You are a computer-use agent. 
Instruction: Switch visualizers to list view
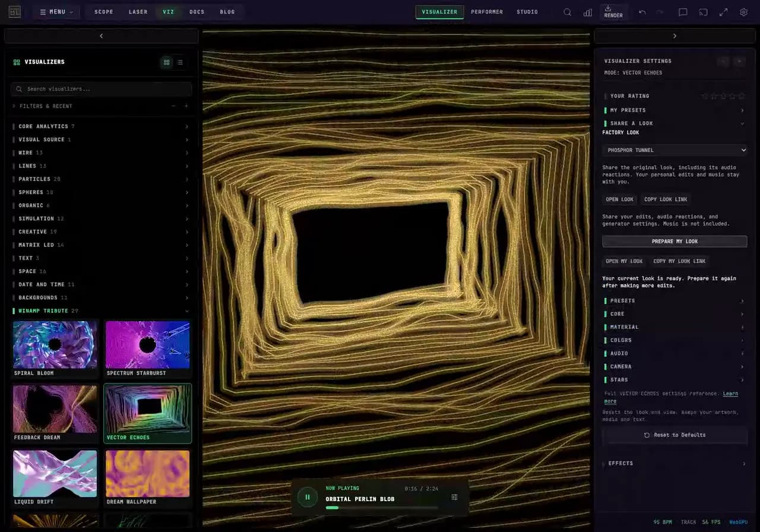[x=180, y=62]
